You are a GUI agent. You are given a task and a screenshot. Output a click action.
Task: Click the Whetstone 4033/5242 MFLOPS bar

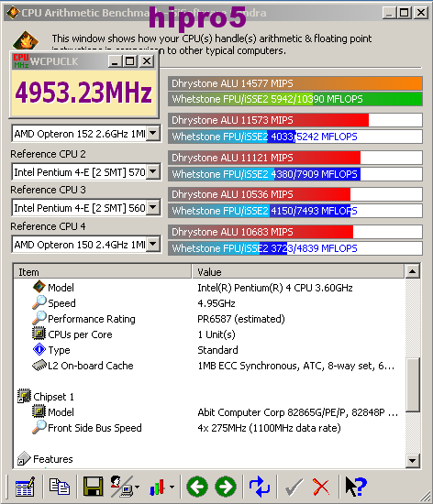pyautogui.click(x=295, y=137)
